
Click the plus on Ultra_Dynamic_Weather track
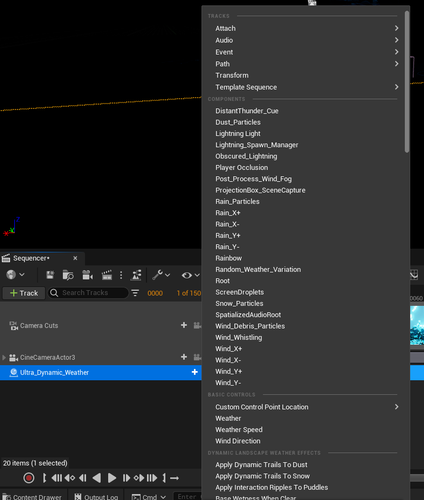click(195, 372)
